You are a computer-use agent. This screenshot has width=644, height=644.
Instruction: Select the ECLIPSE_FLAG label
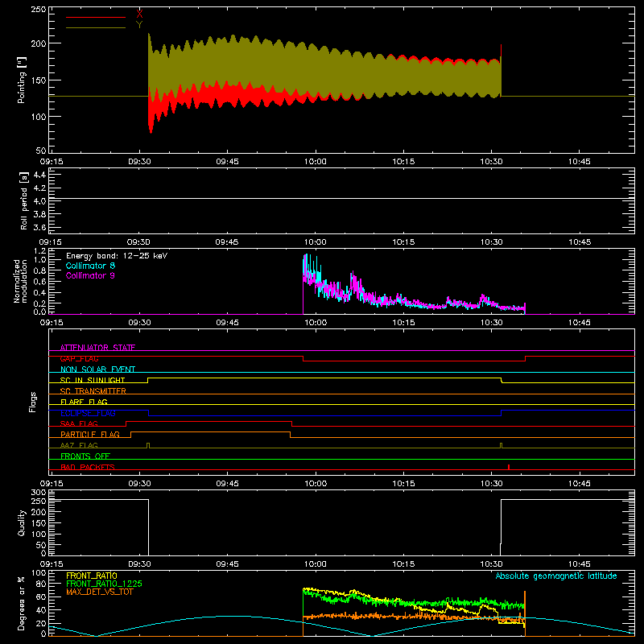(88, 413)
